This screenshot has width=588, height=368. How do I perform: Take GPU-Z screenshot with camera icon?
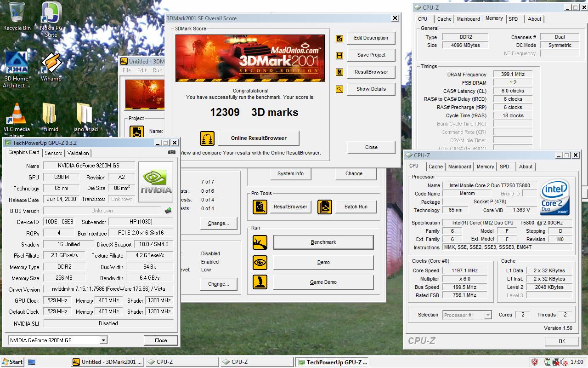172,152
